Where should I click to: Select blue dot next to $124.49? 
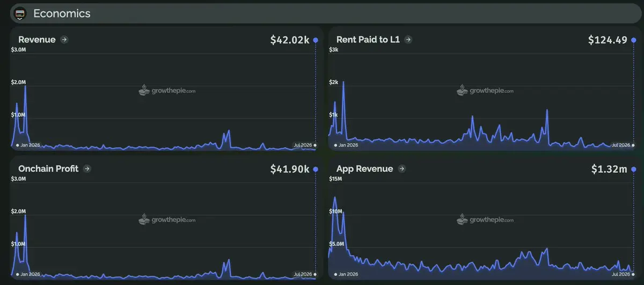tap(634, 40)
